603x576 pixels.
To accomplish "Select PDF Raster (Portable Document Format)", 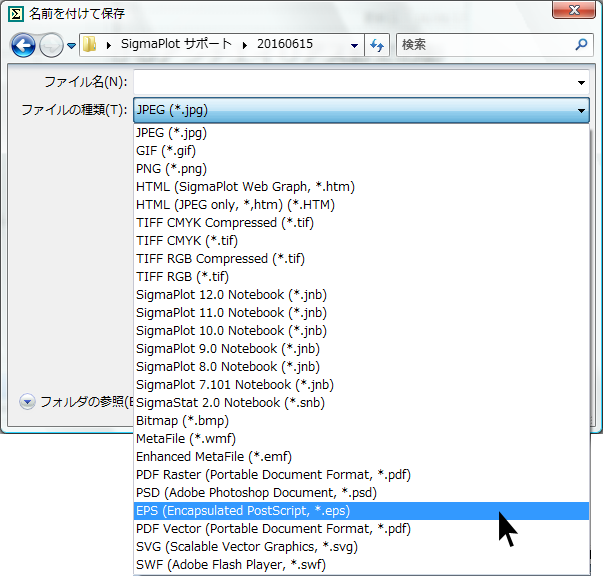I will [x=361, y=475].
